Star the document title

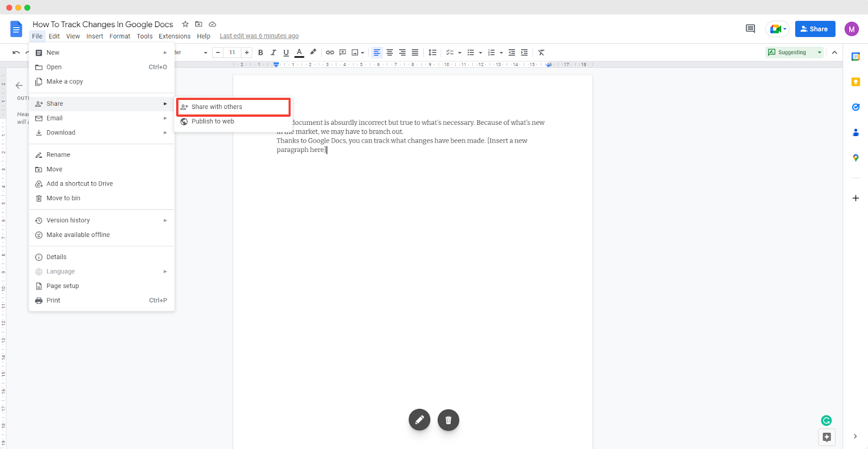[x=185, y=24]
